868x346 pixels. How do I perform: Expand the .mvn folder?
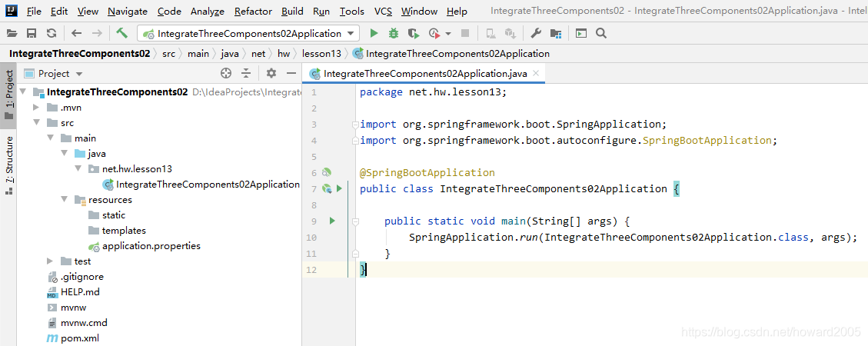coord(36,108)
